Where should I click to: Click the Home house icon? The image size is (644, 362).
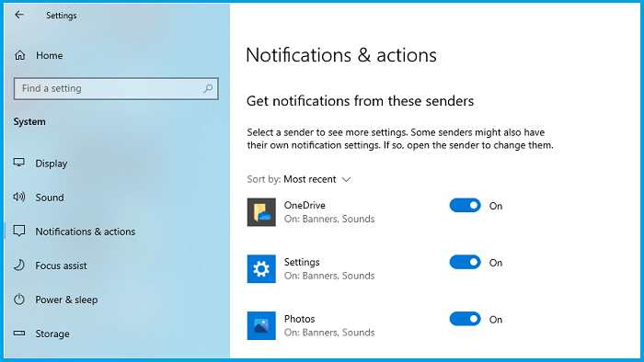pyautogui.click(x=19, y=55)
